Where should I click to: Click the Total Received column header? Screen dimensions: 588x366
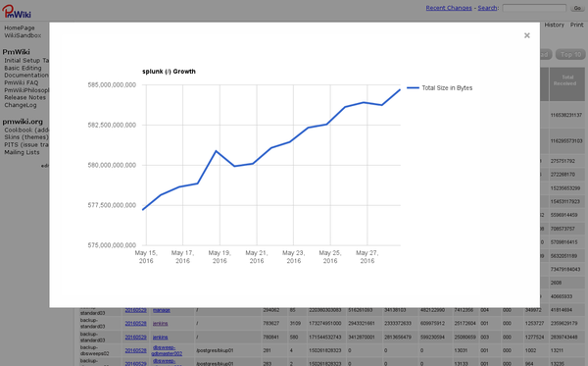click(x=567, y=84)
